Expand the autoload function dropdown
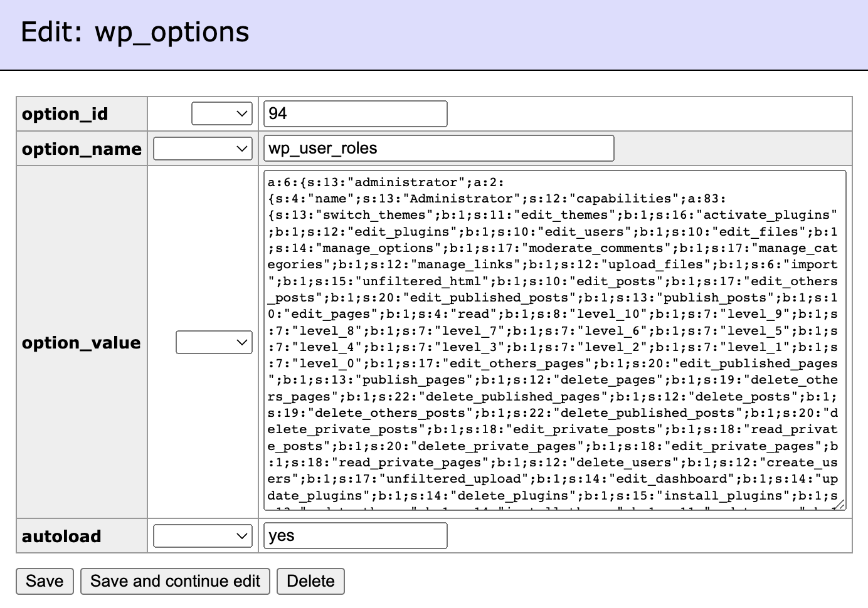 tap(203, 536)
